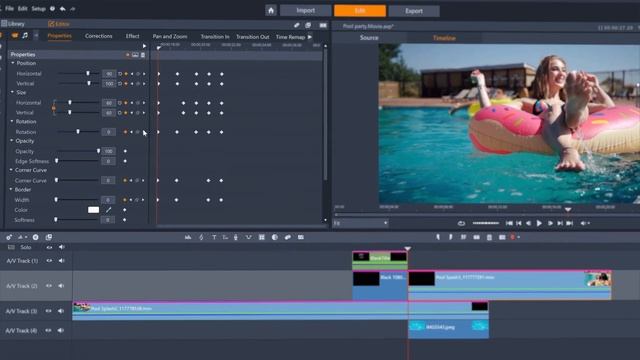
Task: Open the Time Remap tab
Action: coord(291,37)
